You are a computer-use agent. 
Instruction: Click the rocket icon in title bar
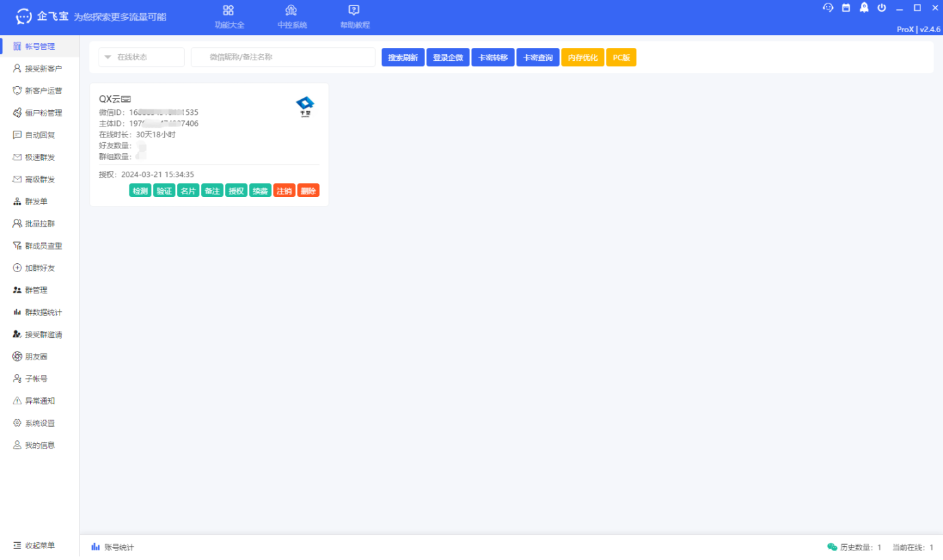click(864, 8)
